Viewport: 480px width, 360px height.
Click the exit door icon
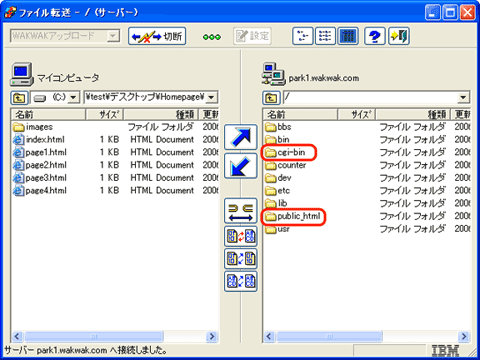pyautogui.click(x=399, y=36)
